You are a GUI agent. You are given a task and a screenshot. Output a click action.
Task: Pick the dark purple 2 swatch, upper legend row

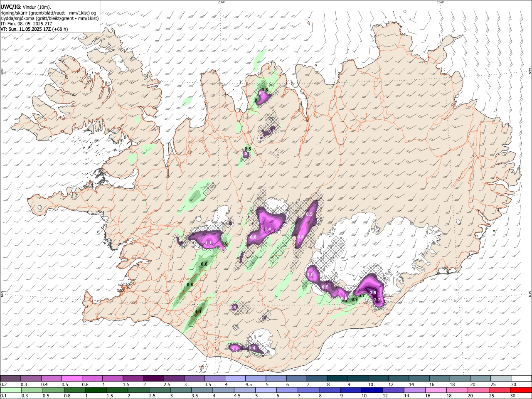(x=153, y=379)
